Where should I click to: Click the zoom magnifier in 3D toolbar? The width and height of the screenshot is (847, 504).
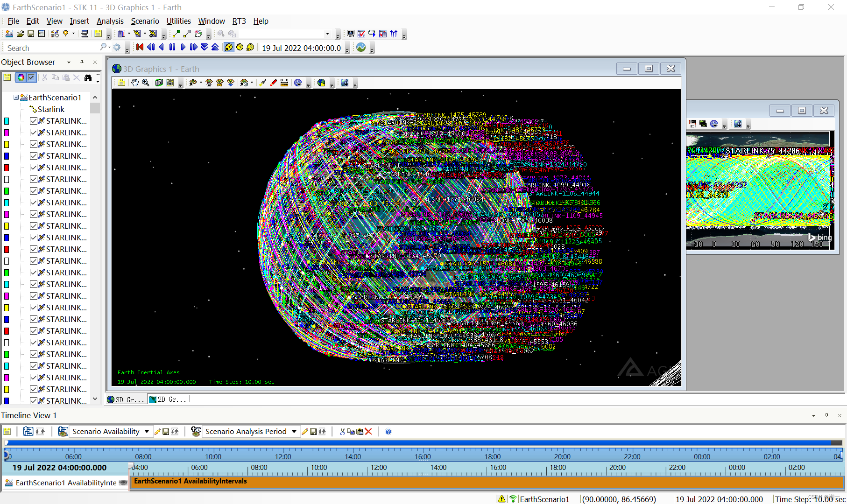click(146, 83)
